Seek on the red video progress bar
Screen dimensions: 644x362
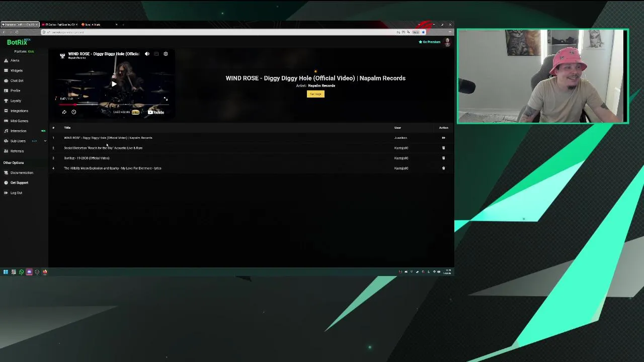[x=114, y=105]
